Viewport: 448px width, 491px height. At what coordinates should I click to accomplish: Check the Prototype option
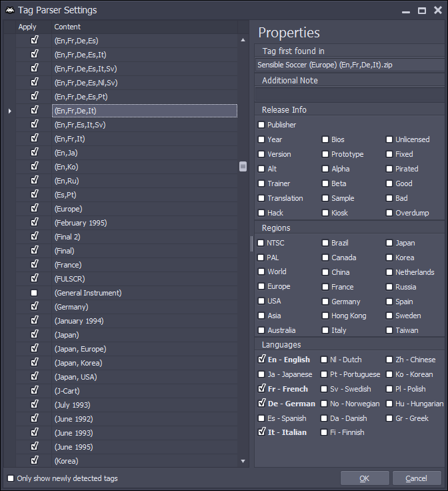tap(325, 154)
